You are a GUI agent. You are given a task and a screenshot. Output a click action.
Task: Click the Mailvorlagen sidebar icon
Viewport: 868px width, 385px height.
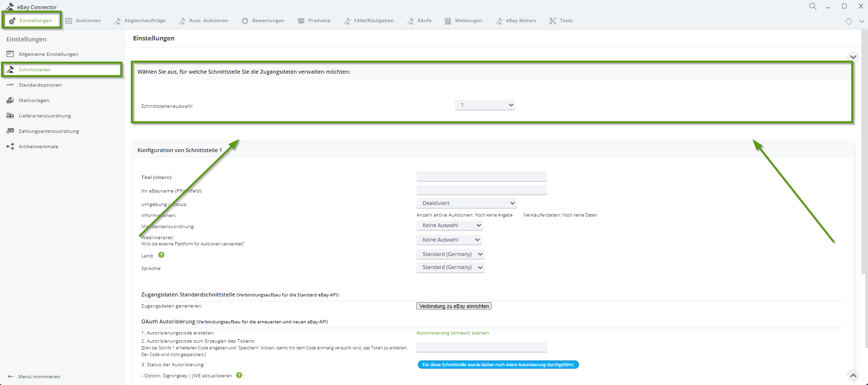pyautogui.click(x=10, y=100)
